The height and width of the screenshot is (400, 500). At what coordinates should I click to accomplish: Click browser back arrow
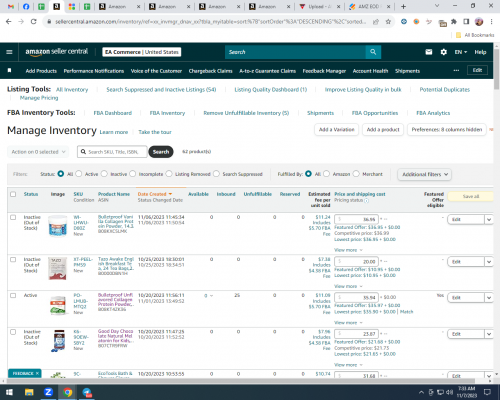click(9, 21)
